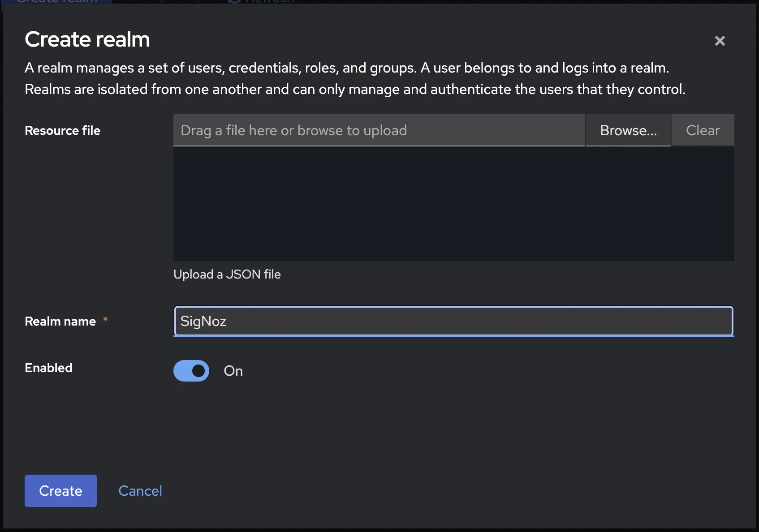Click the realm description paragraph text
This screenshot has width=759, height=532.
tap(355, 78)
